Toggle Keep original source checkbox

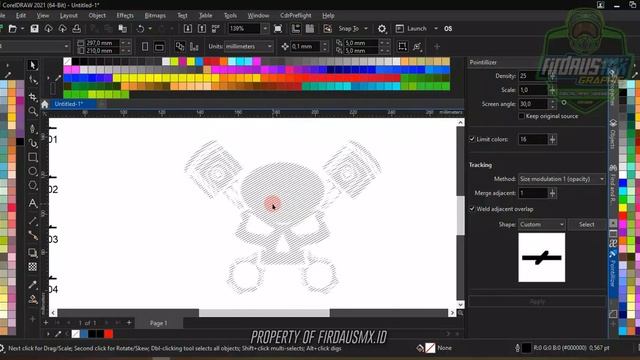tap(522, 116)
